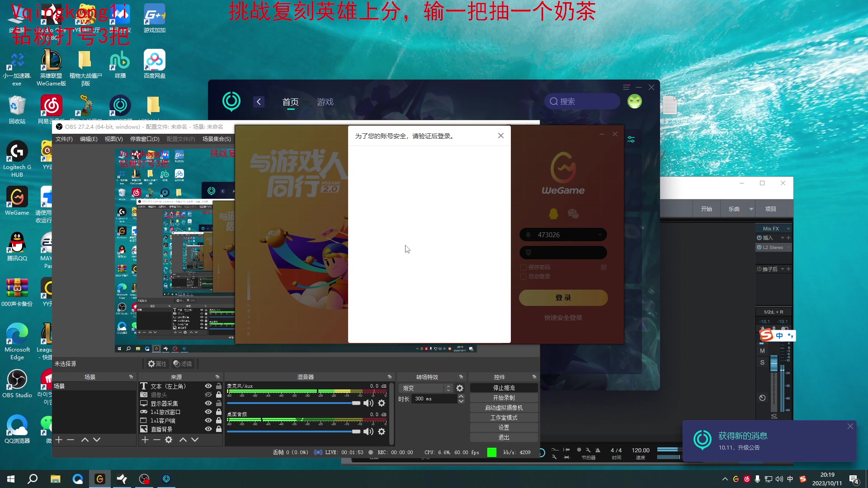Open launcher hamburger menu with red dot
This screenshot has width=868, height=488.
pyautogui.click(x=626, y=87)
